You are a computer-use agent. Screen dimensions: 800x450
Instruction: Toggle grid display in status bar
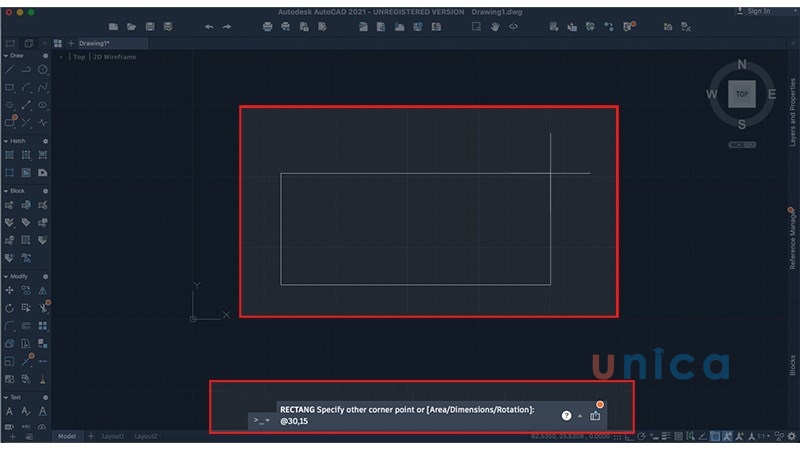(617, 437)
